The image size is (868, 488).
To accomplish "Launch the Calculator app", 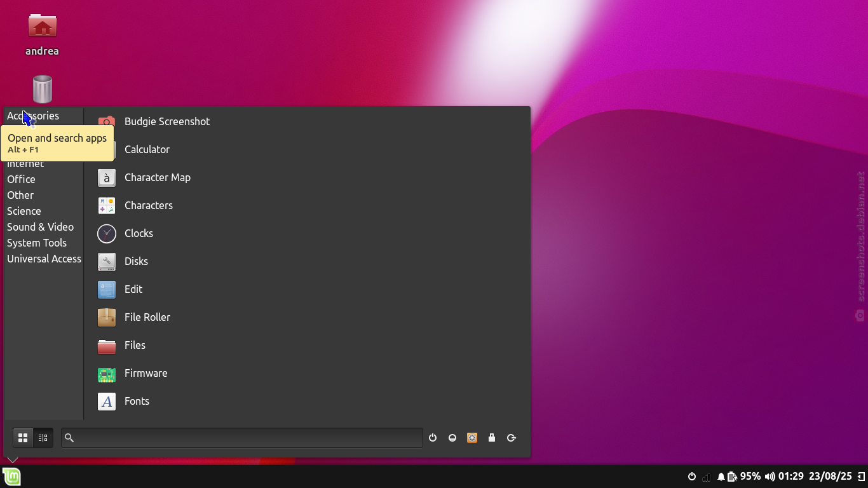I will tap(308, 149).
